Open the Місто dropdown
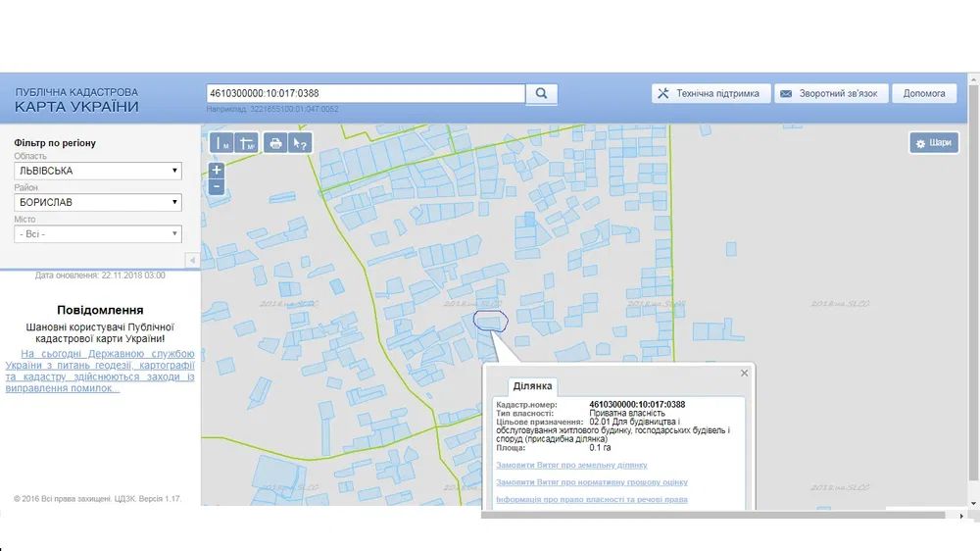 click(98, 234)
